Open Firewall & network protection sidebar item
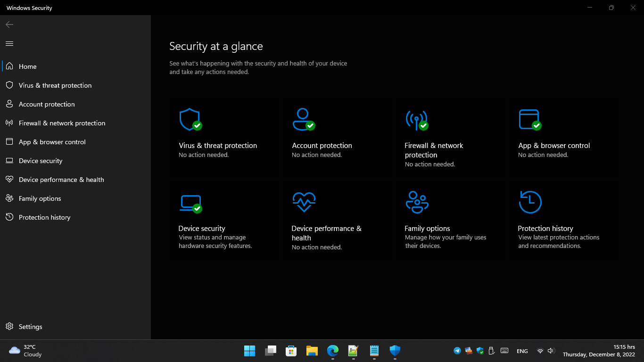Image resolution: width=644 pixels, height=362 pixels. coord(75,123)
